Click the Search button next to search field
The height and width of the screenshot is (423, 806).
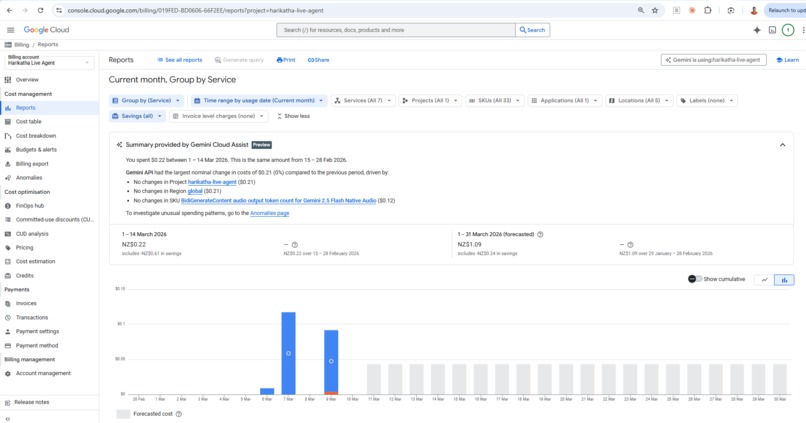pyautogui.click(x=533, y=30)
